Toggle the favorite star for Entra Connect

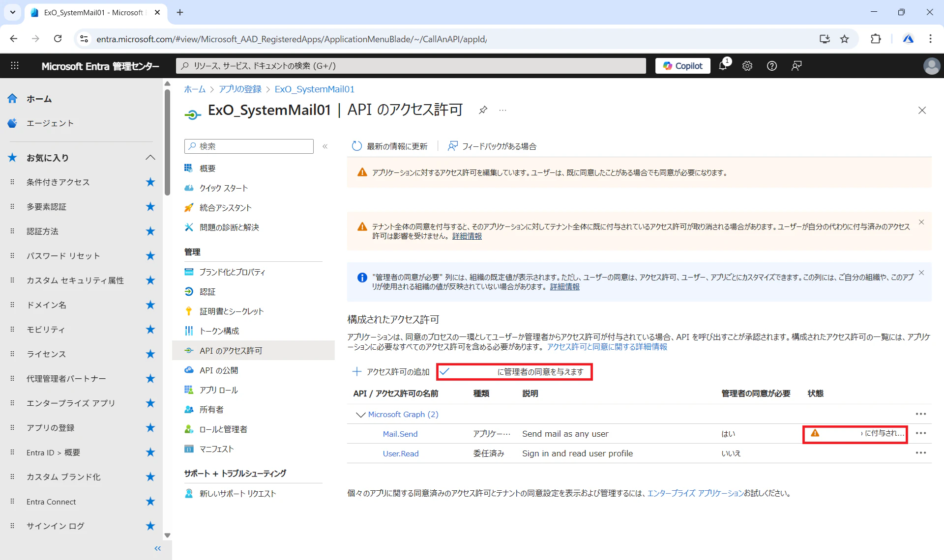[150, 502]
